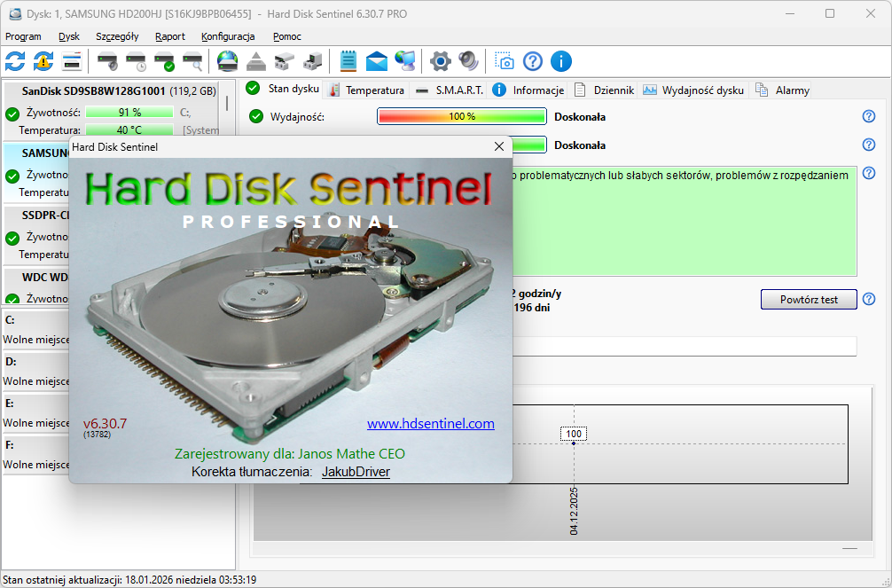Select drive E: in the partition list
892x588 pixels.
point(35,412)
